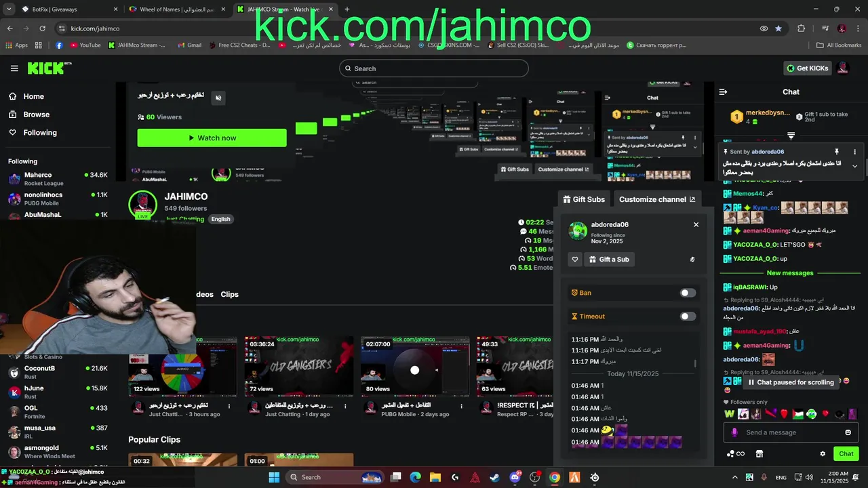Toggle the Timeout switch
This screenshot has height=488, width=868.
coord(688,316)
